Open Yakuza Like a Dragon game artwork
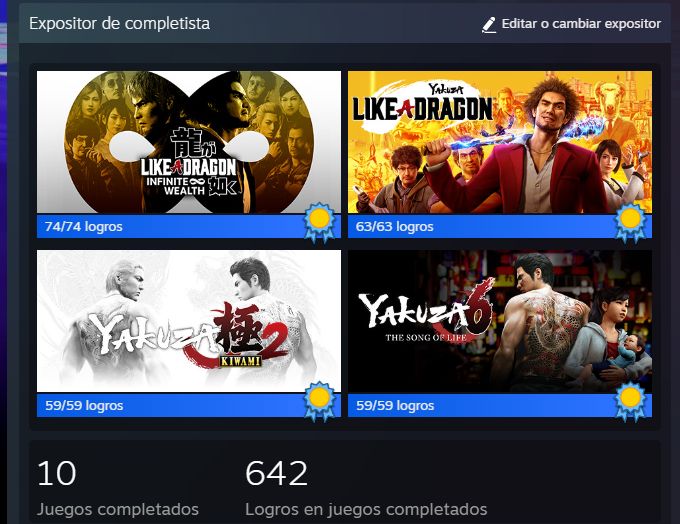The image size is (680, 524). 500,142
